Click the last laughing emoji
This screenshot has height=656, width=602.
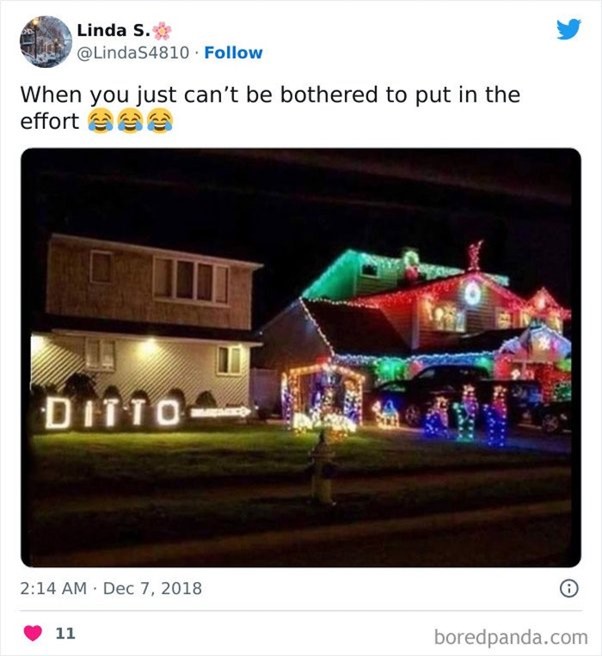160,121
